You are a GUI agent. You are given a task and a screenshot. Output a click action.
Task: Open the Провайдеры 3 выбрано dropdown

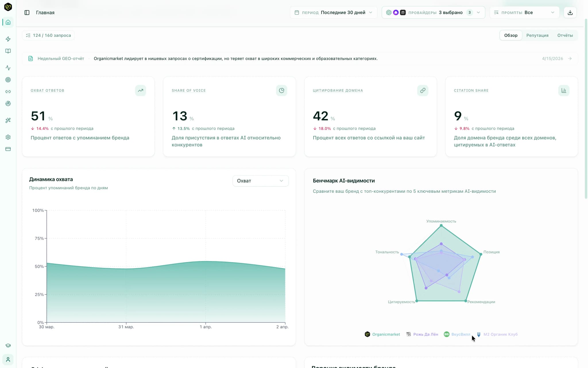(433, 13)
